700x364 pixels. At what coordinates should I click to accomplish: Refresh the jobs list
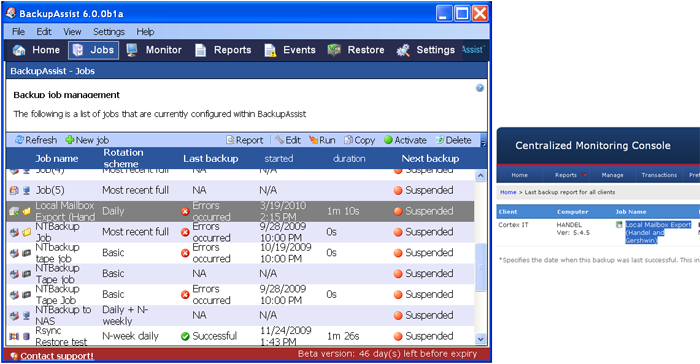(36, 140)
